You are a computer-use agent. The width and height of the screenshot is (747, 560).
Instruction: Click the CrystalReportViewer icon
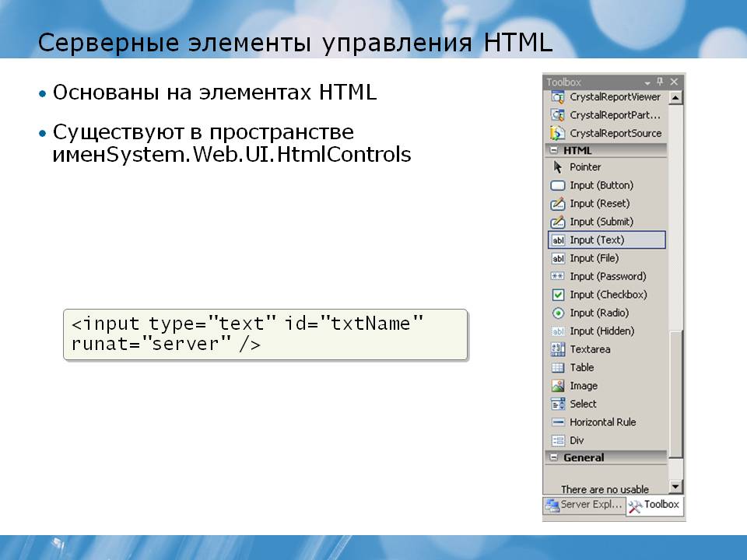pos(557,97)
